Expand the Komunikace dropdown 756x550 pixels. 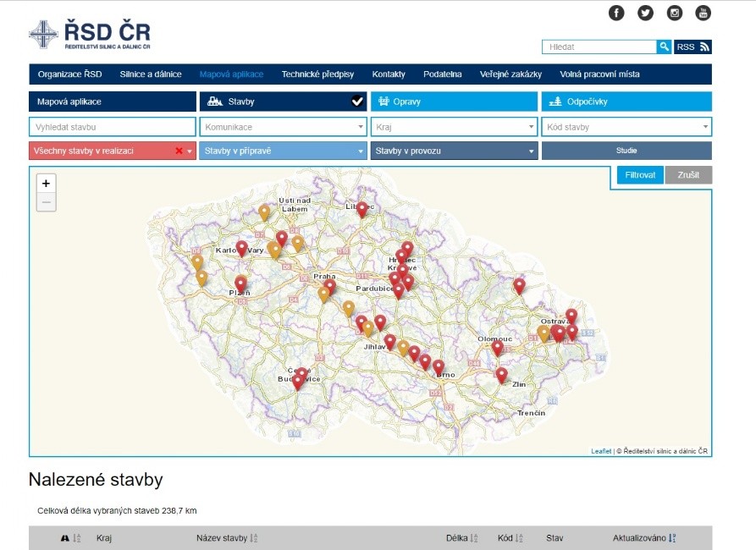pos(283,127)
